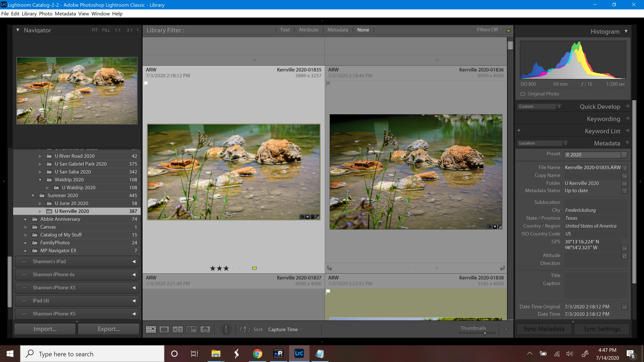Click the Import button

click(45, 329)
